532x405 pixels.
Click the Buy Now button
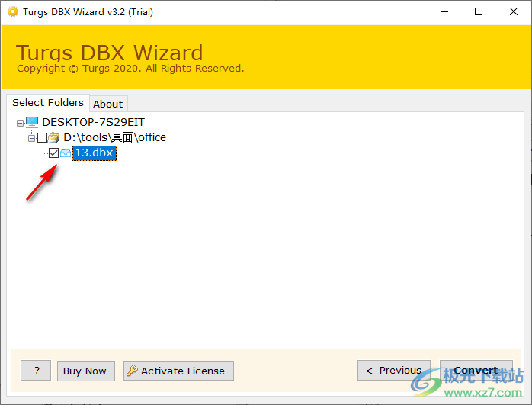(x=86, y=371)
